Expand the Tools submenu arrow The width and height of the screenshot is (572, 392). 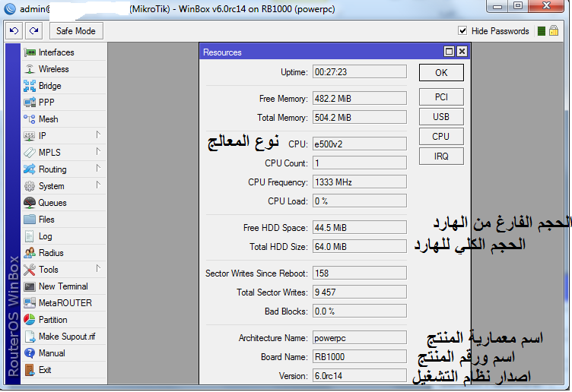pyautogui.click(x=98, y=269)
